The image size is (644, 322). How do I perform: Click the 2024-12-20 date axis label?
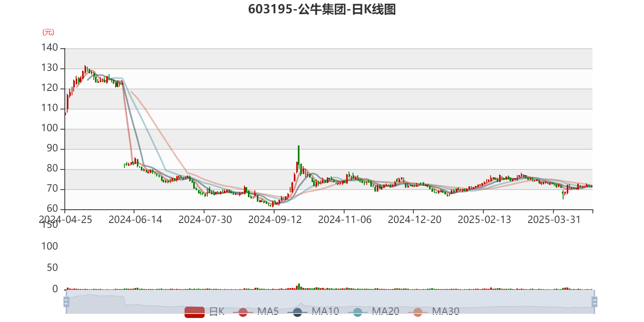[415, 220]
